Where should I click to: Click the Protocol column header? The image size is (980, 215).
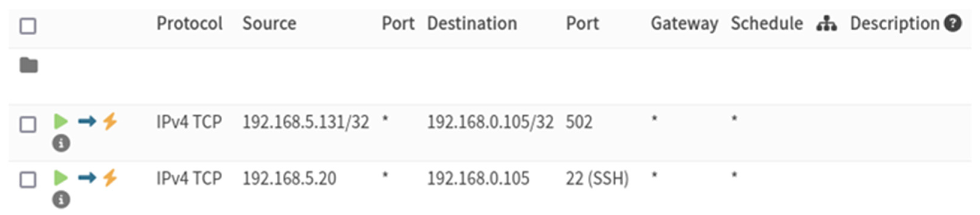coord(189,24)
